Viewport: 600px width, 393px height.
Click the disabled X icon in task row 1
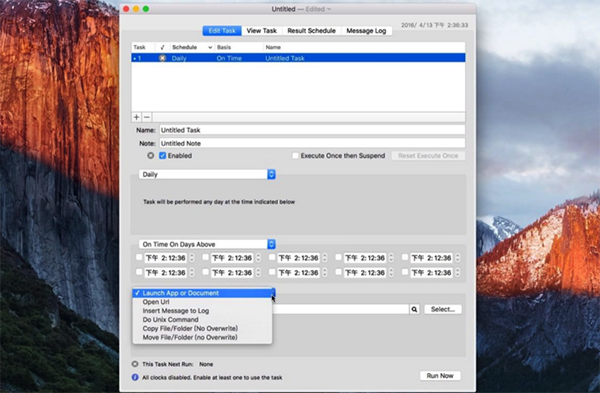tap(162, 58)
